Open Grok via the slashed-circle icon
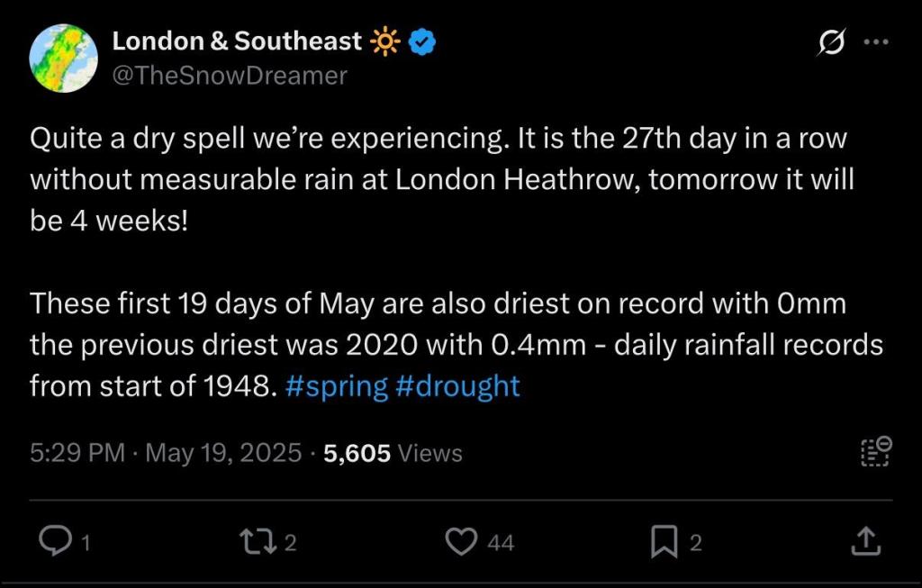922x588 pixels. pos(831,42)
